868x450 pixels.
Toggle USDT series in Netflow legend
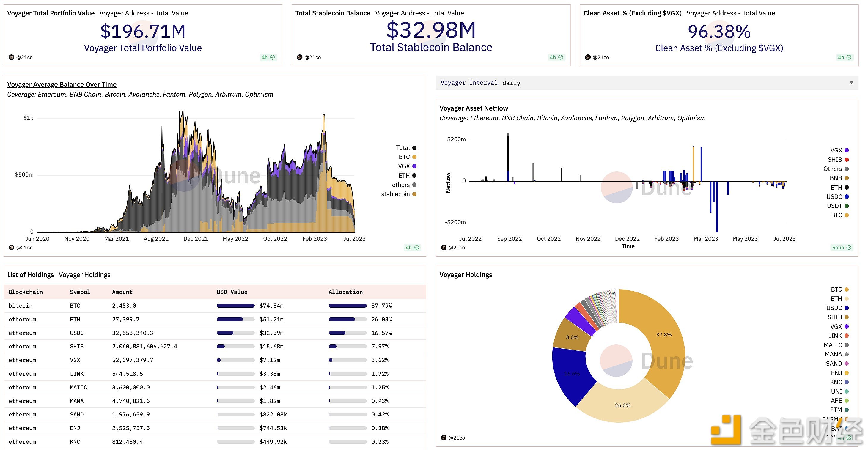838,206
